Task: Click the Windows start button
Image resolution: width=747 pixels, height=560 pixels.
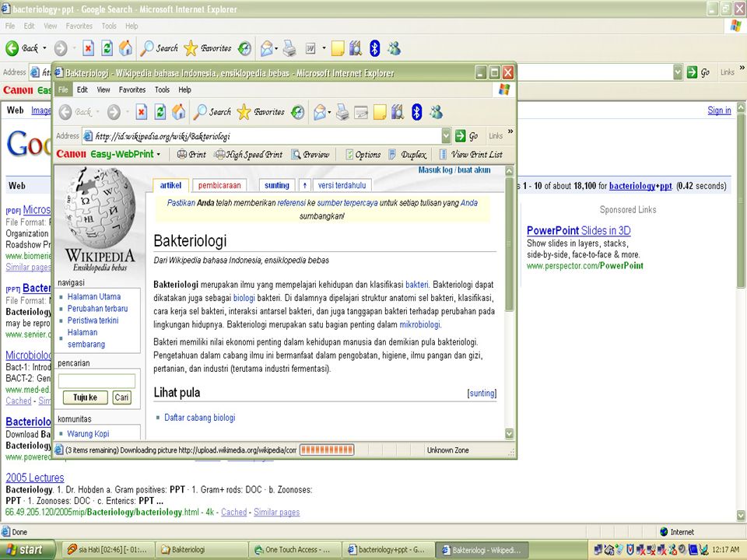Action: [26, 550]
